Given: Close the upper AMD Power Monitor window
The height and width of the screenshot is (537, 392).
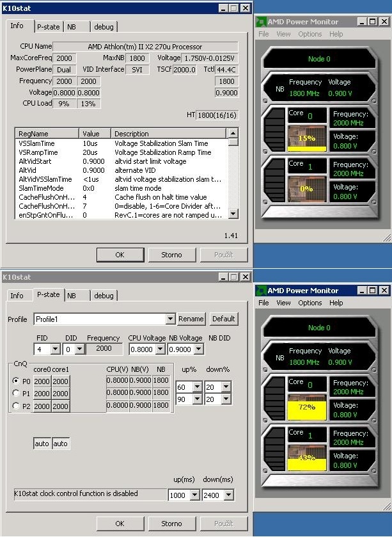Looking at the screenshot, I should [384, 22].
